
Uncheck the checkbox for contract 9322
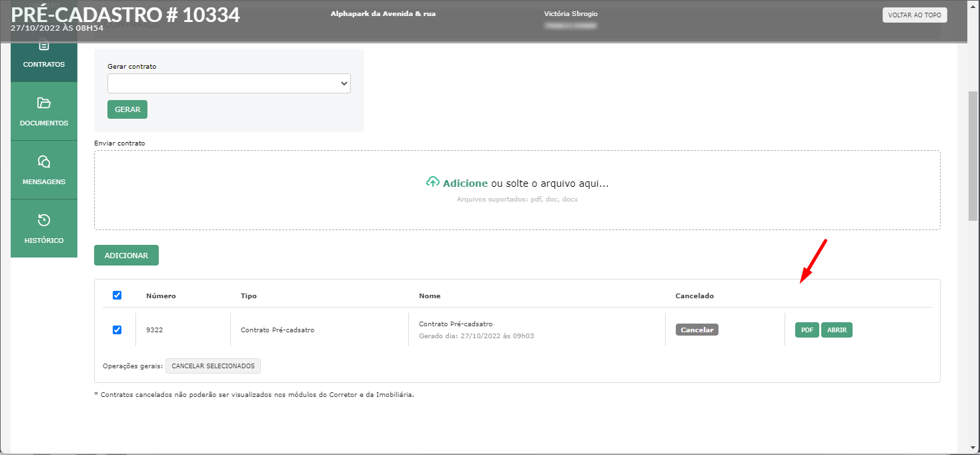[117, 330]
